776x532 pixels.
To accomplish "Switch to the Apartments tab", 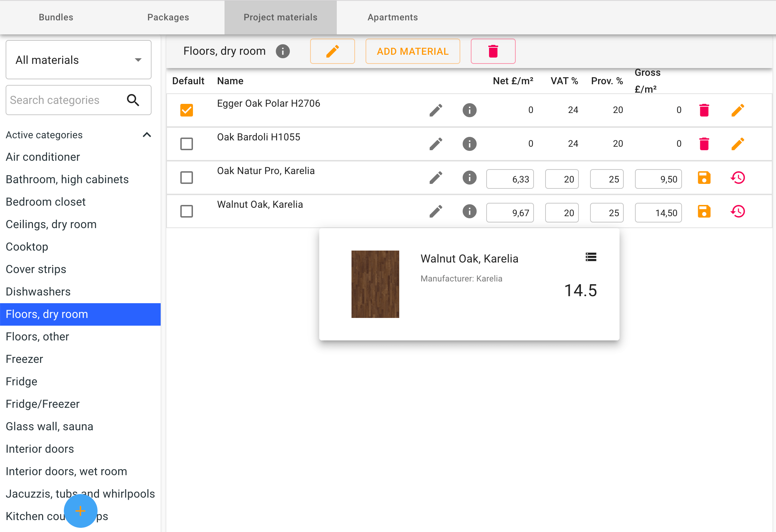I will point(393,17).
